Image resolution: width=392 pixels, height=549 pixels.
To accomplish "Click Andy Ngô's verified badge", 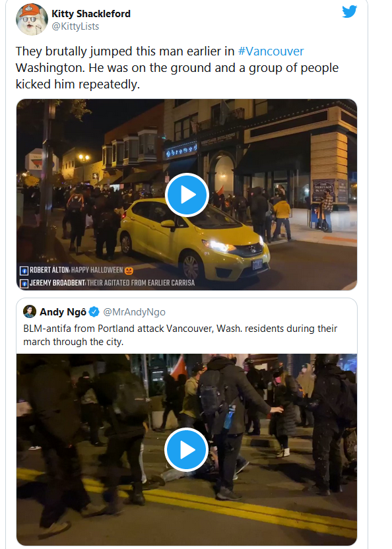I will pyautogui.click(x=94, y=311).
